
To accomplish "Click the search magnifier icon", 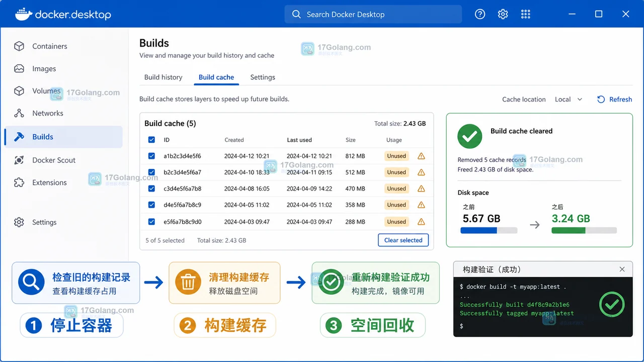I will tap(297, 14).
